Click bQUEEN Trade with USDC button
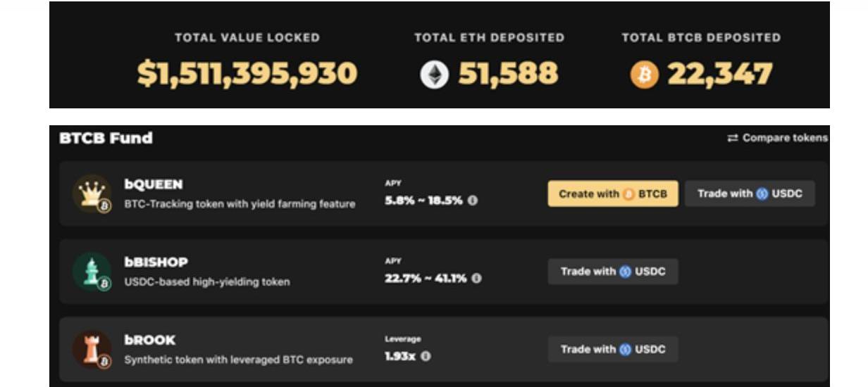The width and height of the screenshot is (868, 387). [750, 193]
